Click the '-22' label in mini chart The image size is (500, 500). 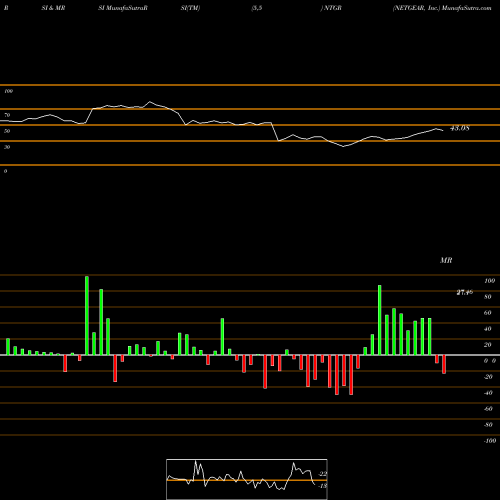coord(323,474)
